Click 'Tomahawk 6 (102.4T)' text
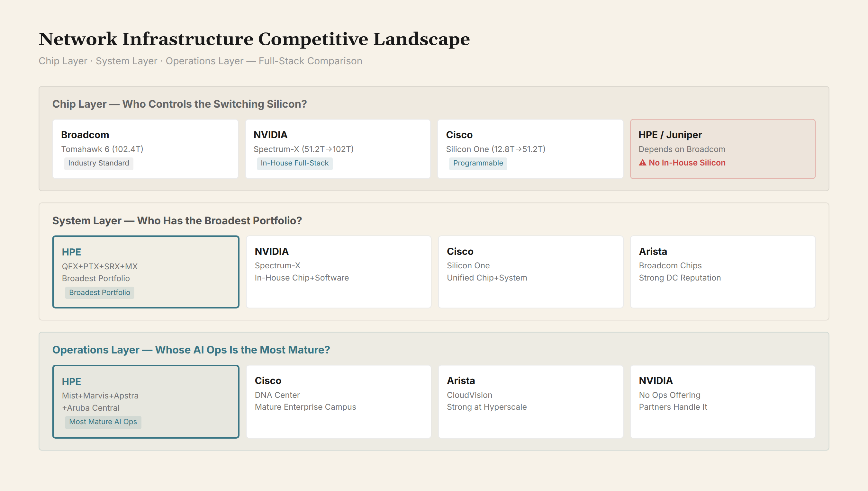The height and width of the screenshot is (491, 868). point(102,149)
